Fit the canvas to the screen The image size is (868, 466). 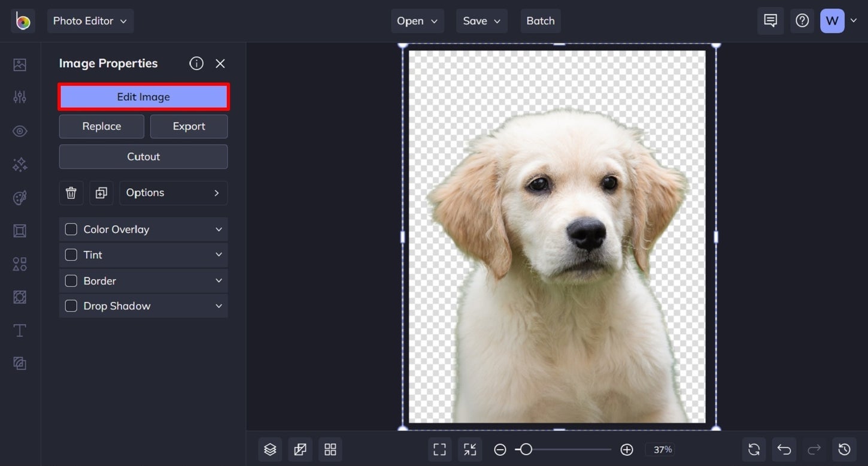point(439,449)
